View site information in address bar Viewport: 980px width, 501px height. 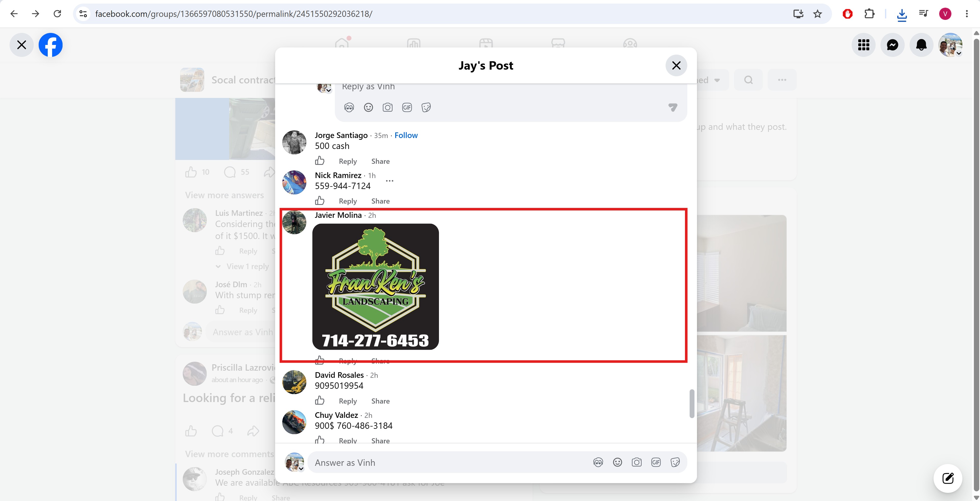(83, 14)
